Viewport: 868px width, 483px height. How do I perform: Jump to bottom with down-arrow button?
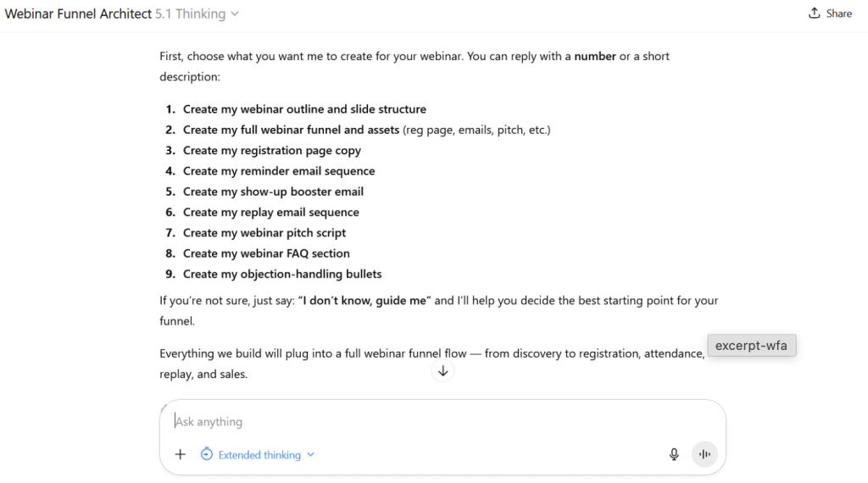click(x=442, y=371)
